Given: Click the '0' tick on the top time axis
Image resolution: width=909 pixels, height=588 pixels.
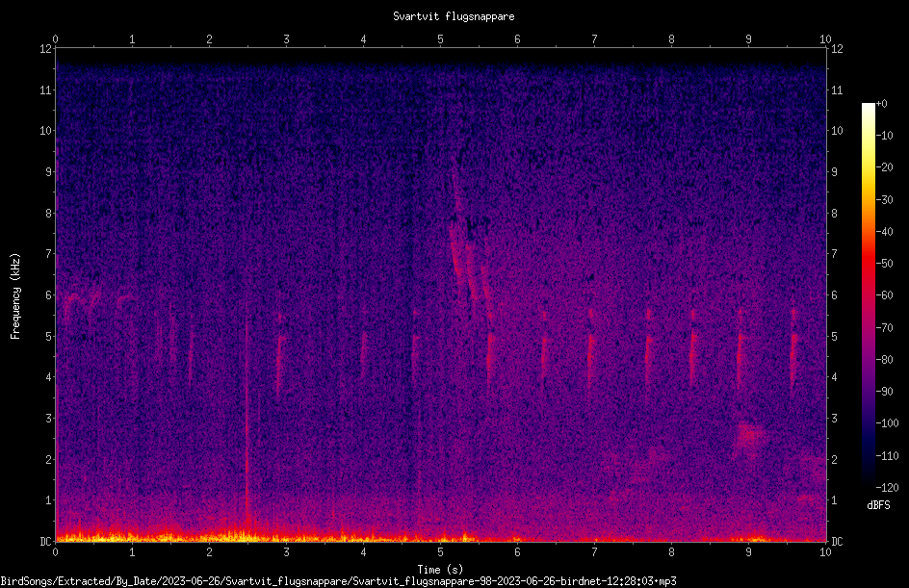Looking at the screenshot, I should tap(55, 38).
